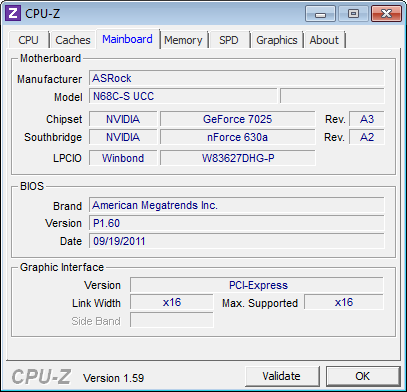This screenshot has width=407, height=392.
Task: Maximize the CPU-Z window
Action: [x=353, y=14]
